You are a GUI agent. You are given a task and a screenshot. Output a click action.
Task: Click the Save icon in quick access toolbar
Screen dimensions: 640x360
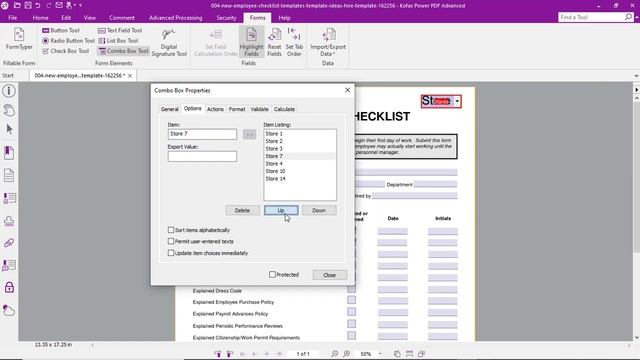28,5
